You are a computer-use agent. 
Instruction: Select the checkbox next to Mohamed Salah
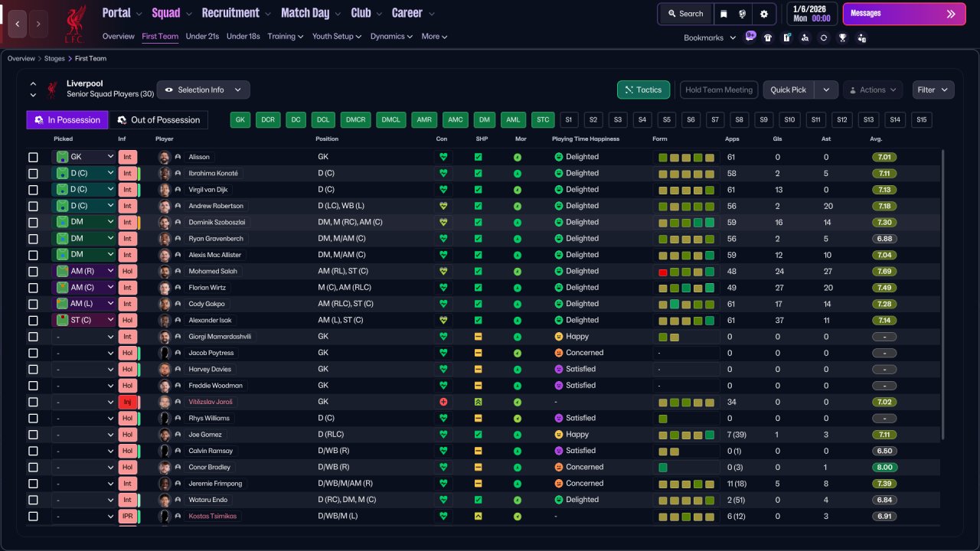click(x=33, y=271)
